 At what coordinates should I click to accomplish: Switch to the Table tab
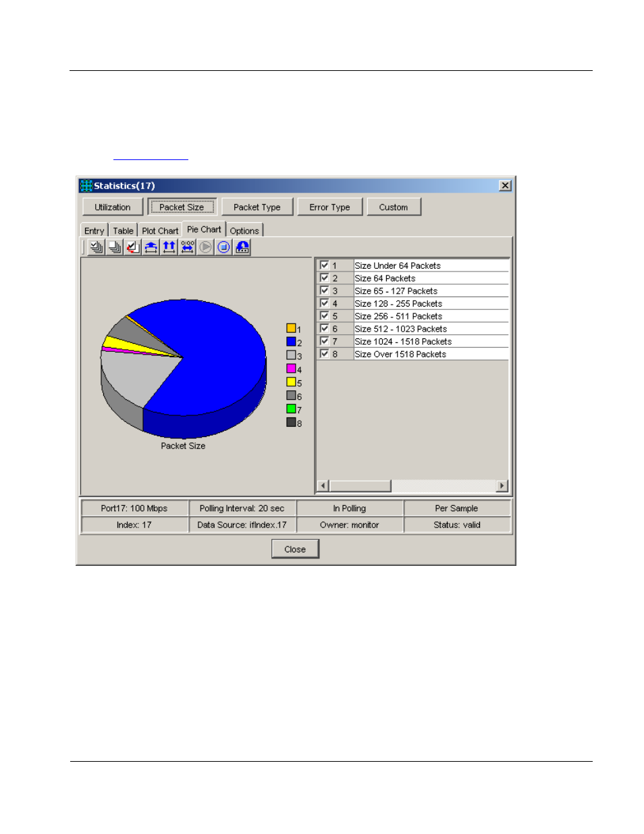click(x=124, y=230)
